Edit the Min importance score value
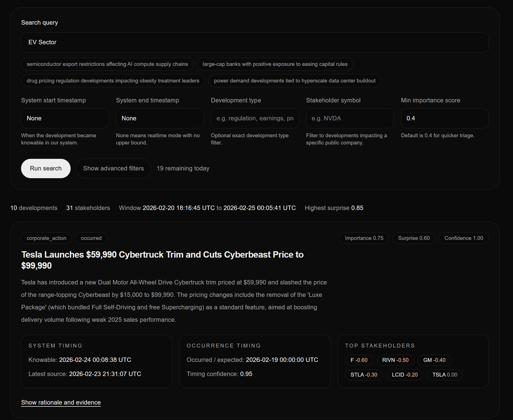The width and height of the screenshot is (513, 420). [444, 118]
